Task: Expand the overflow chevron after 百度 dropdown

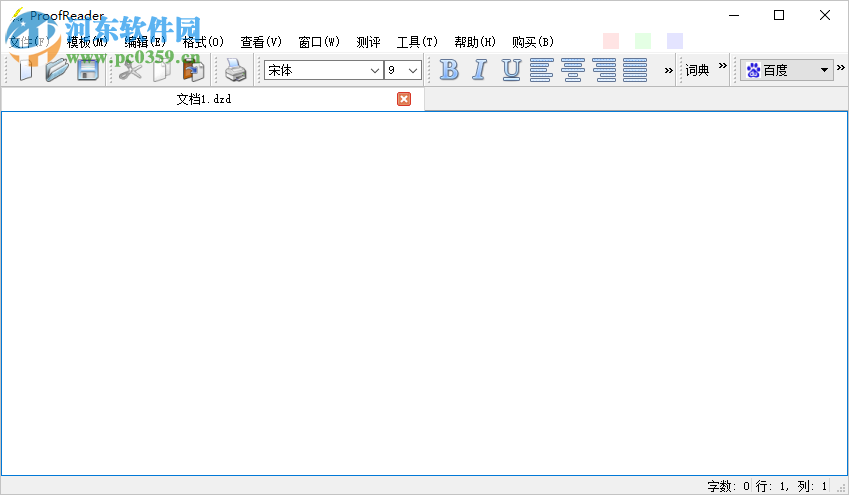Action: 840,67
